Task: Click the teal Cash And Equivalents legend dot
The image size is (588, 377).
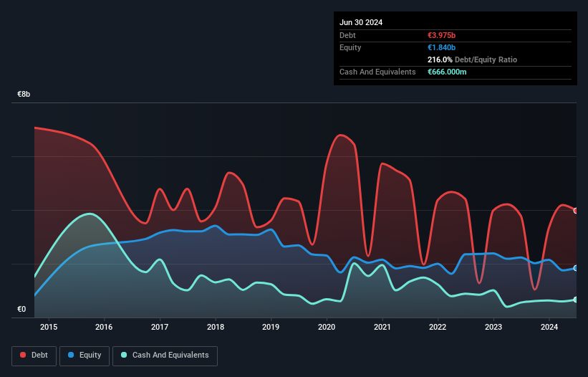Action: click(124, 355)
